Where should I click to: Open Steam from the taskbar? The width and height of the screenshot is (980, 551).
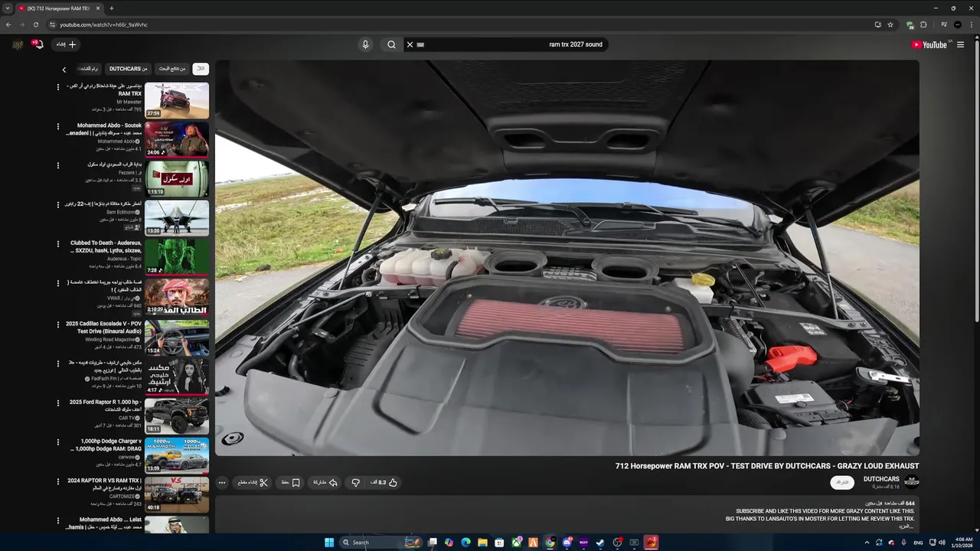pyautogui.click(x=600, y=543)
